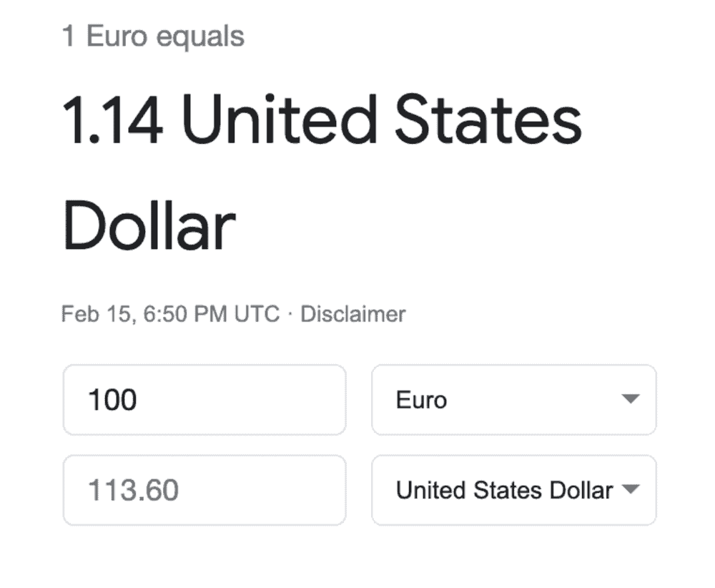The width and height of the screenshot is (715, 588).
Task: Click on the grayed 113.60 value text
Action: coord(133,491)
